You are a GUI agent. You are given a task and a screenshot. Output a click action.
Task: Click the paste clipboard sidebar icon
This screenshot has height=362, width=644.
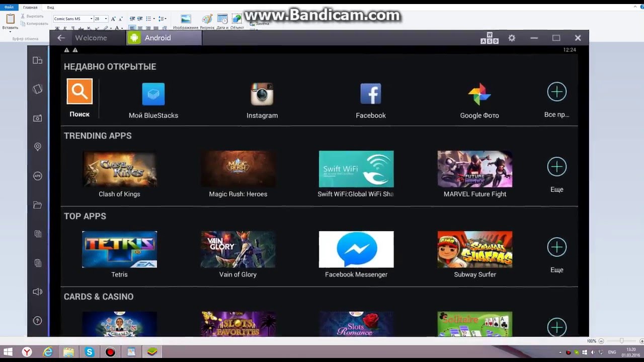pyautogui.click(x=38, y=263)
